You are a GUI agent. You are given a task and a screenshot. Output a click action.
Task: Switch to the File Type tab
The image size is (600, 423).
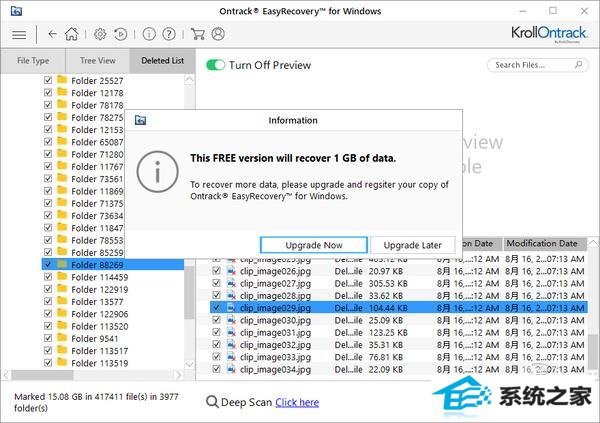pos(33,60)
